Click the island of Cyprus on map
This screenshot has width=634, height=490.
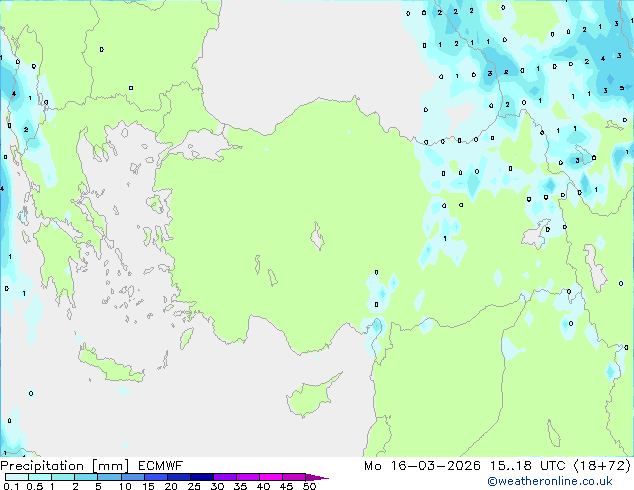pyautogui.click(x=309, y=397)
